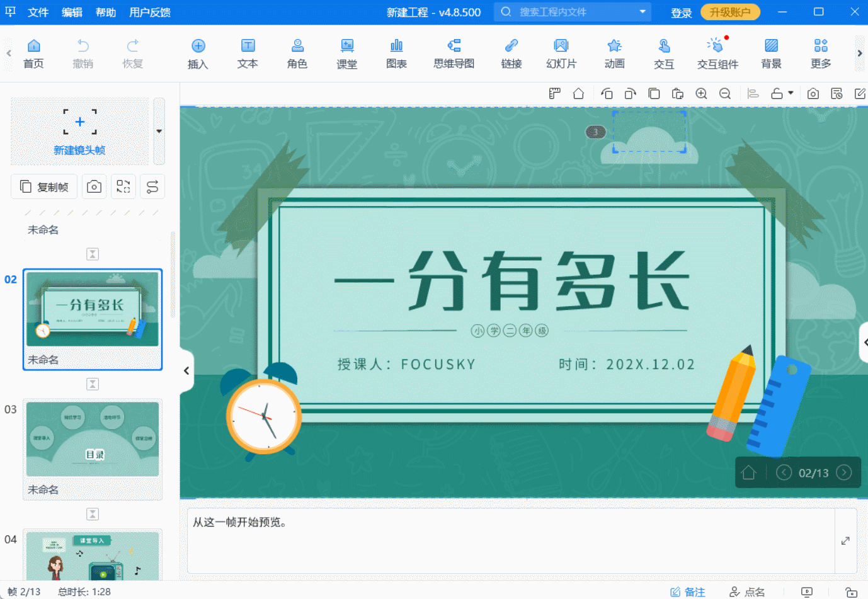Click the screenshot camera icon in canvas toolbar
This screenshot has width=868, height=599.
click(x=813, y=94)
